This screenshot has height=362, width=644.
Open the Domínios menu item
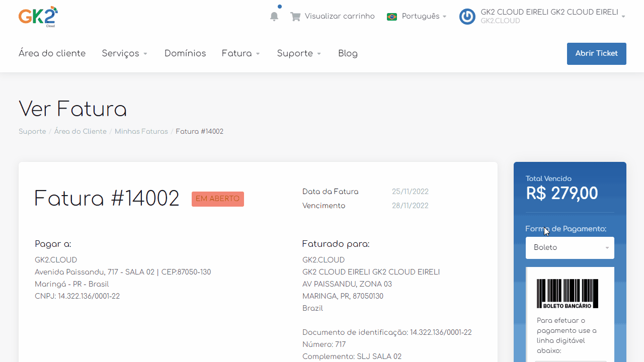point(185,53)
